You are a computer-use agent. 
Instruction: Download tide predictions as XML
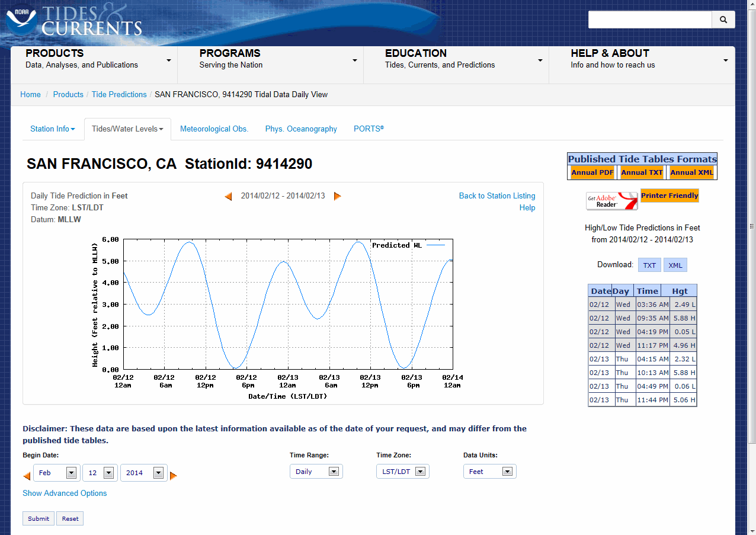click(675, 265)
